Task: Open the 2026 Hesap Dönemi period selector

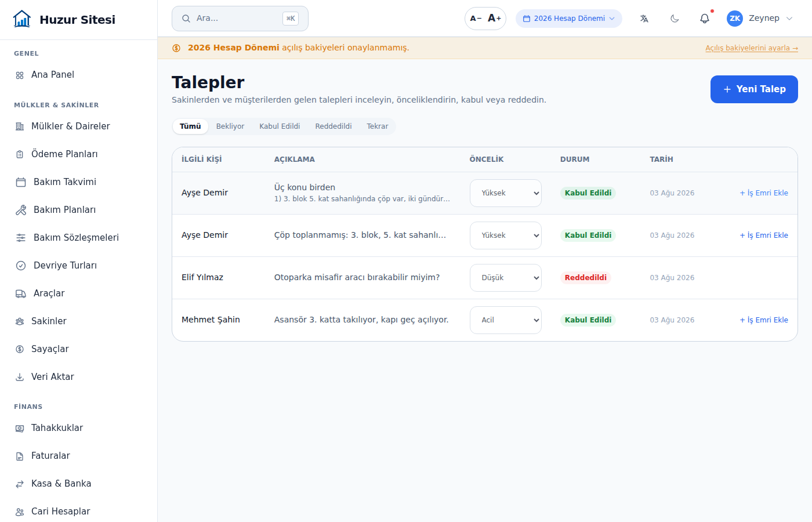Action: coord(569,19)
